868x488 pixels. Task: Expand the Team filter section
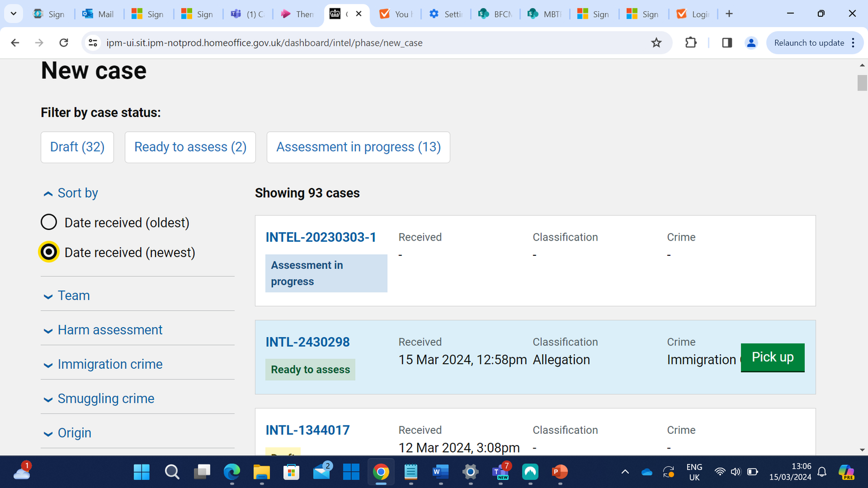(x=67, y=296)
